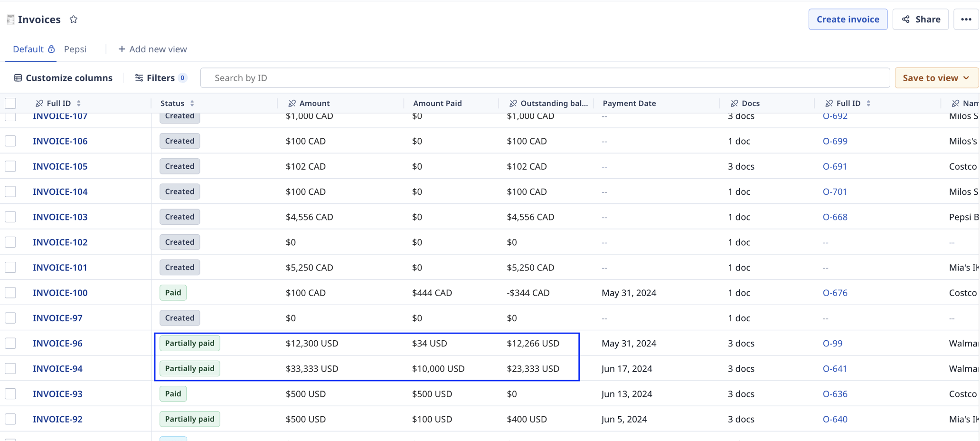Screen dimensions: 980x441
Task: Click the $5,250 CAD amount cell
Action: click(x=309, y=268)
